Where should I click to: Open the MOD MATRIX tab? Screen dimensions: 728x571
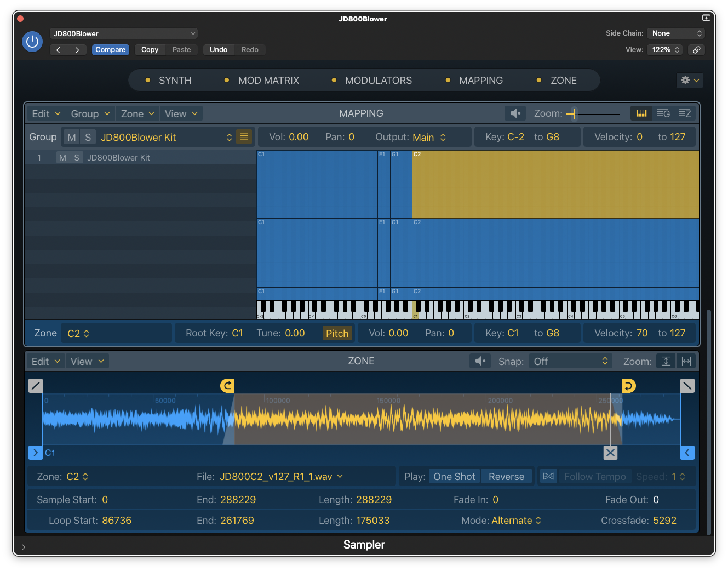pos(262,81)
